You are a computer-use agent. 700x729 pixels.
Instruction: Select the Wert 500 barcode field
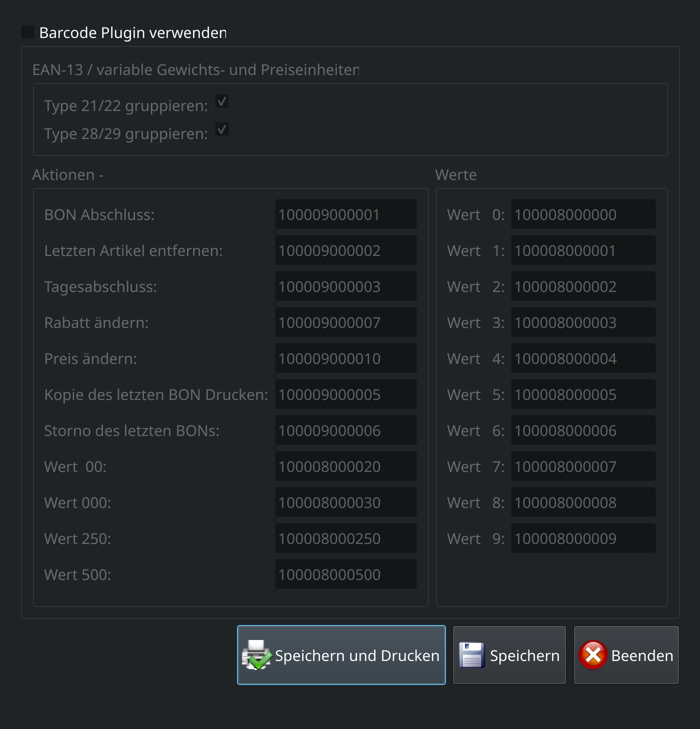coord(346,574)
